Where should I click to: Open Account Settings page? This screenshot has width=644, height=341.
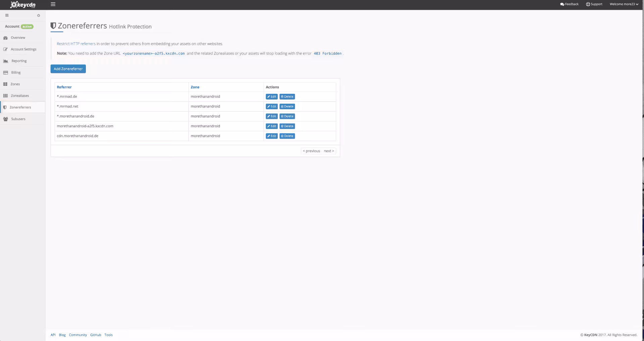coord(23,49)
